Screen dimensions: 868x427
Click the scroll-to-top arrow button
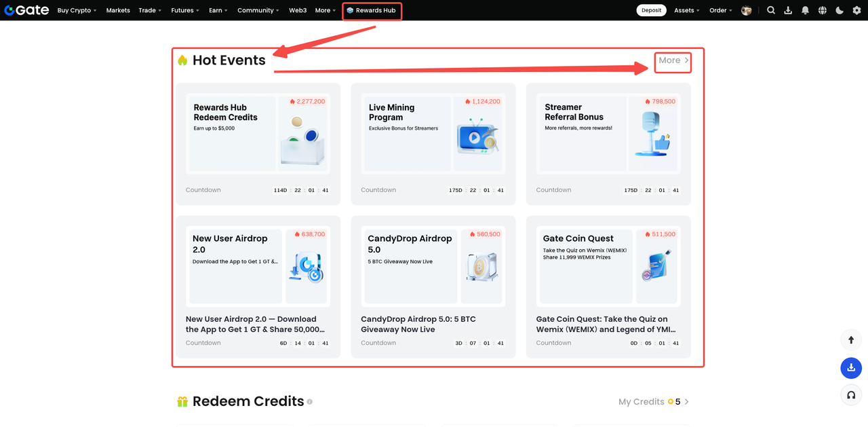click(851, 339)
